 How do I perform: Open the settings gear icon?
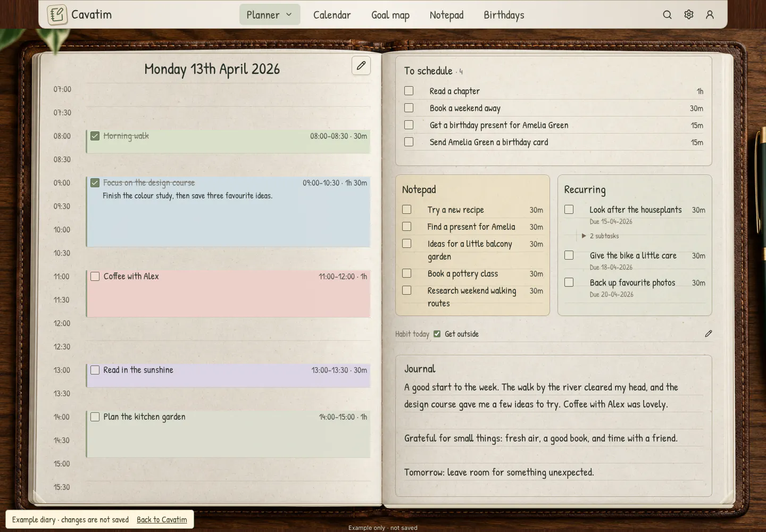(689, 15)
